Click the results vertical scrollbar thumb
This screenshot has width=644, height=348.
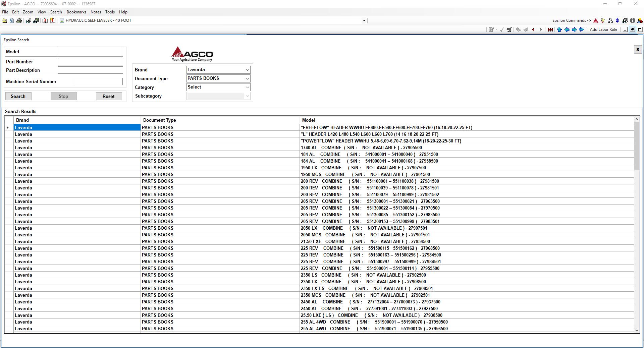[637, 146]
